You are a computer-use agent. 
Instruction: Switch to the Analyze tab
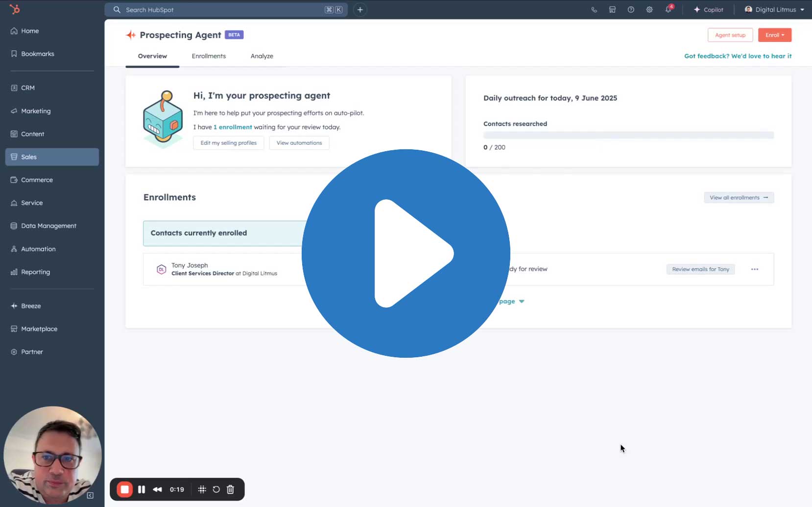click(262, 56)
